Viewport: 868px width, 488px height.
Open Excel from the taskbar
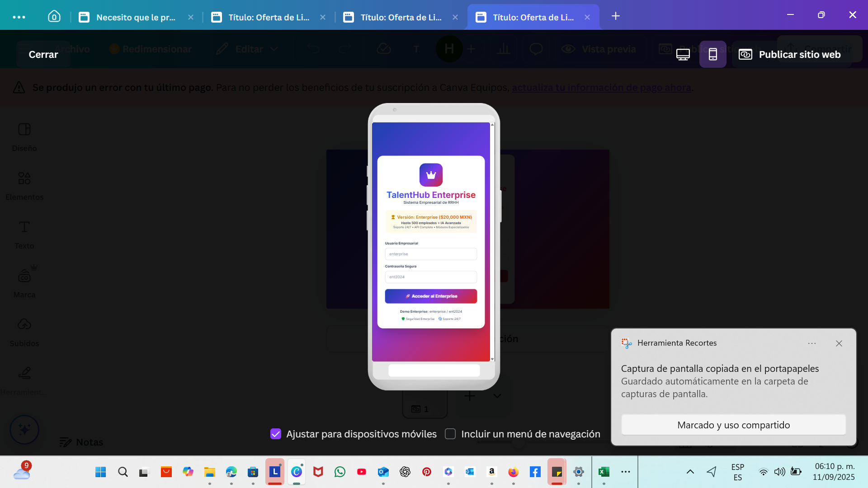604,472
